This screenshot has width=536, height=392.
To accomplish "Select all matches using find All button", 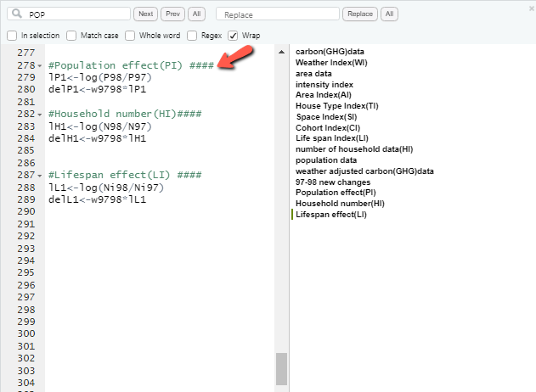I will click(196, 14).
